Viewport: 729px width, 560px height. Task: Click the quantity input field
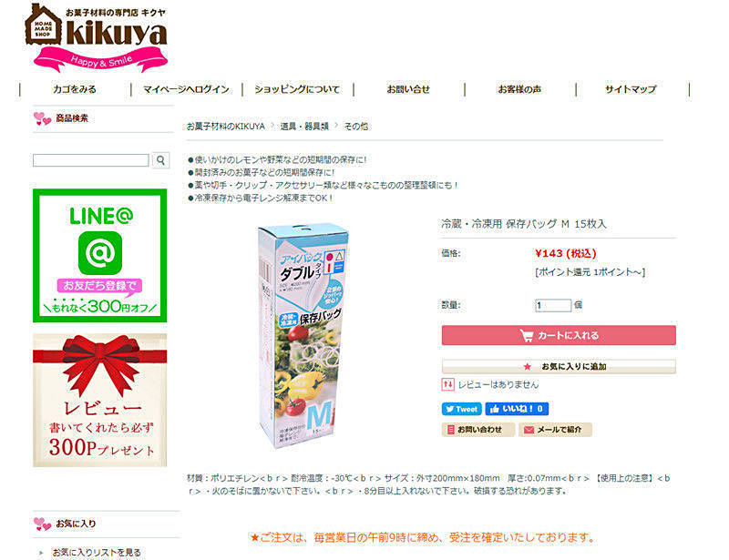click(x=553, y=305)
